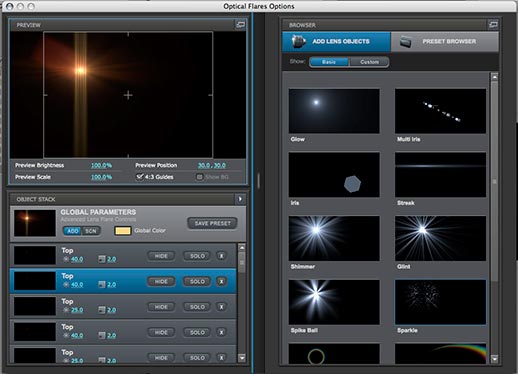Add the green ring lens object
Viewport: 518px width, 374px height.
click(x=334, y=354)
